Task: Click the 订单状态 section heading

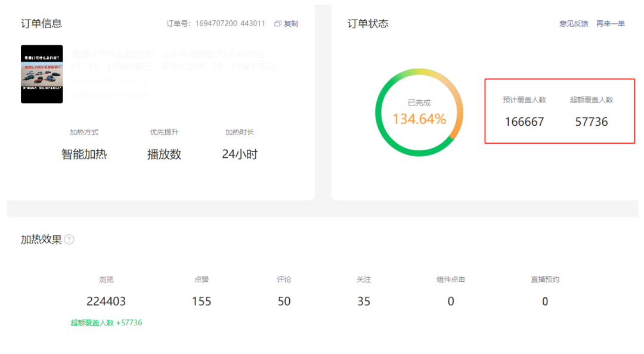Action: tap(367, 24)
